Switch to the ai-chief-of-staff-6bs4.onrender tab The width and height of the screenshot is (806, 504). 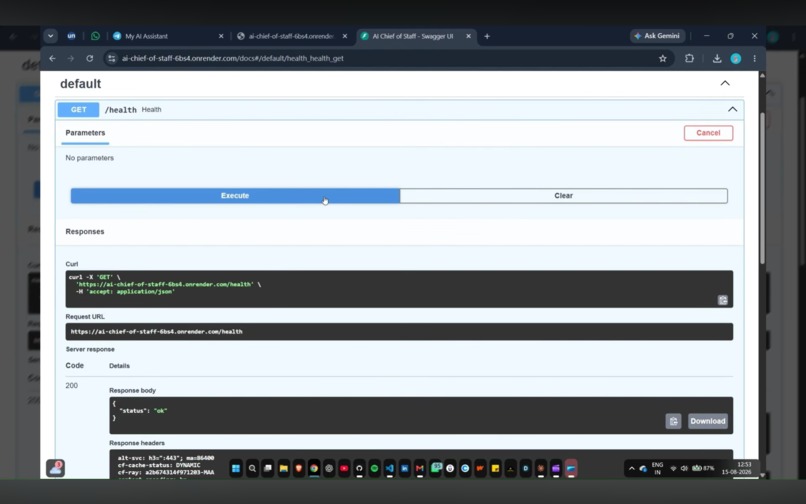tap(291, 36)
